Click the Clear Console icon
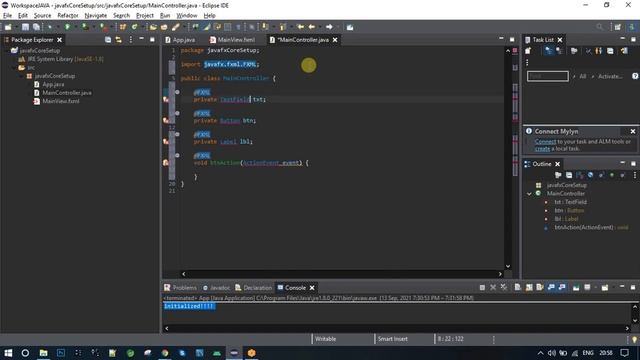Screen dimensions: 640x360 tap(518, 287)
